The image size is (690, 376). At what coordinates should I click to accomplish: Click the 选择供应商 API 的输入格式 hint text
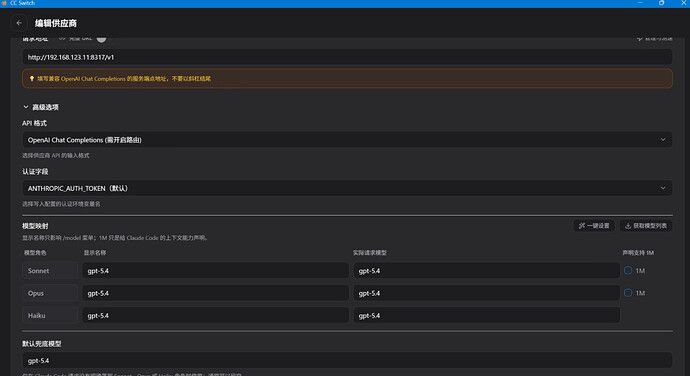coord(56,155)
